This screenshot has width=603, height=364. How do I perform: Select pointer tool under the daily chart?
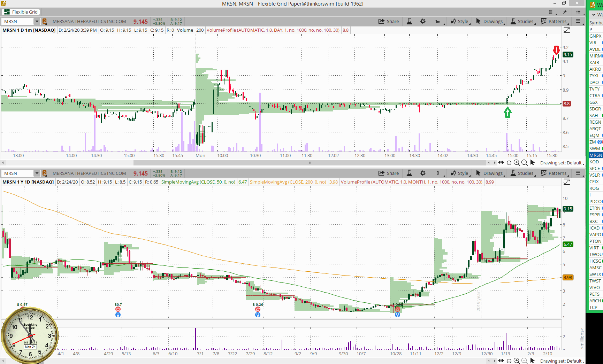click(x=532, y=361)
